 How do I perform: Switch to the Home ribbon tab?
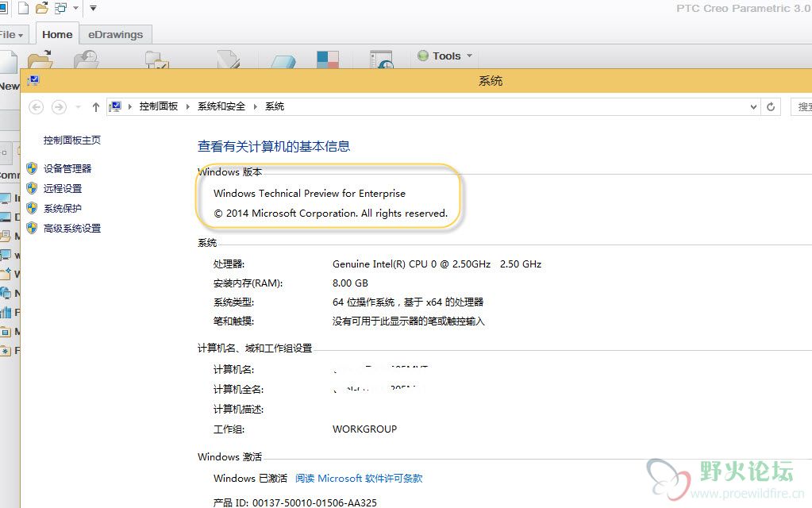57,34
